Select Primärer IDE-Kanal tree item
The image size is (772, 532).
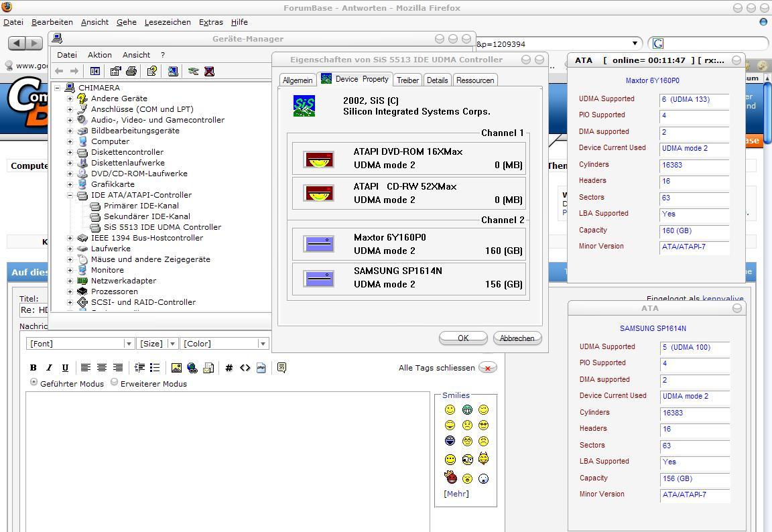pyautogui.click(x=141, y=206)
